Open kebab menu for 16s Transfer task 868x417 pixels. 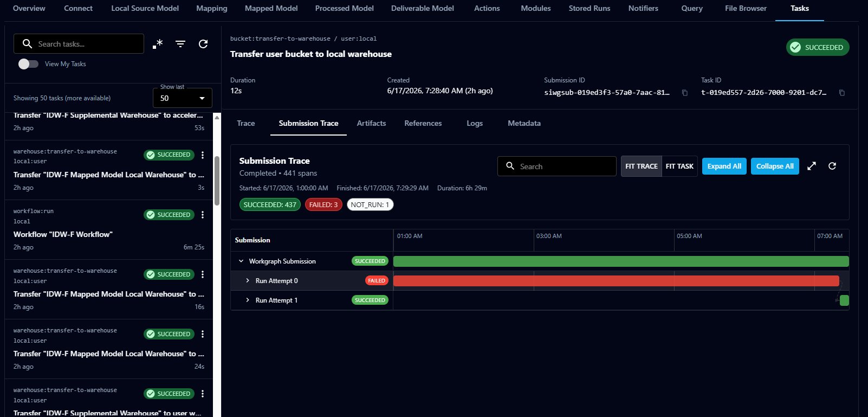pyautogui.click(x=203, y=274)
